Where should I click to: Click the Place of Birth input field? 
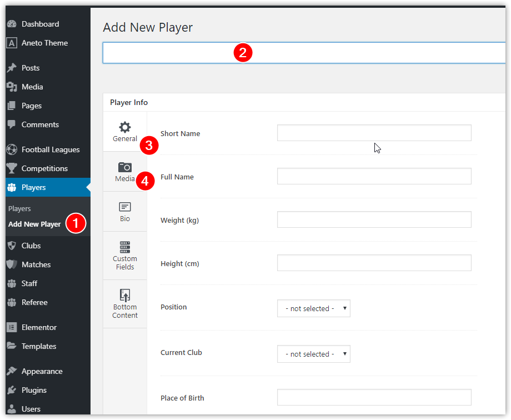[374, 397]
